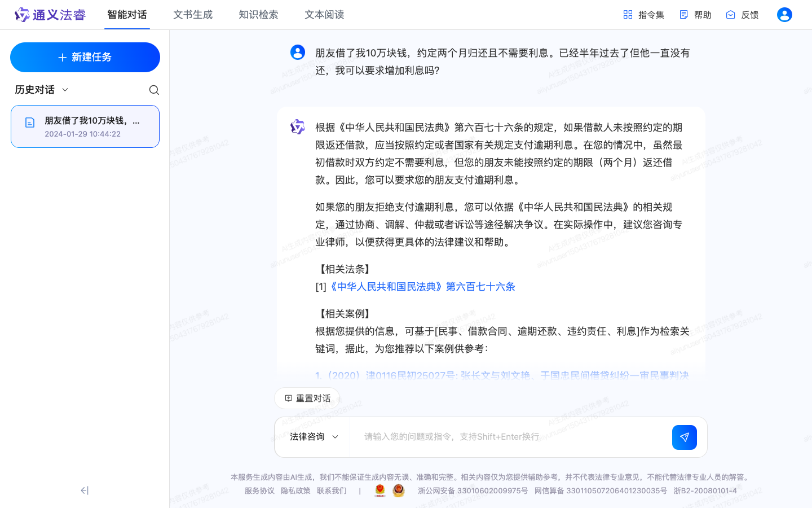The height and width of the screenshot is (508, 812).
Task: Collapse the sidebar with the arrow icon
Action: tap(85, 491)
